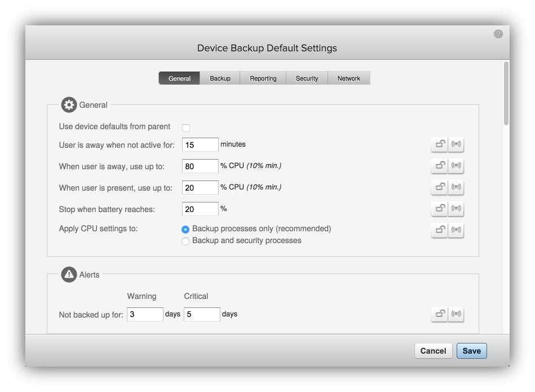Open the Security tab
Screen dimensions: 535x392
(x=307, y=78)
